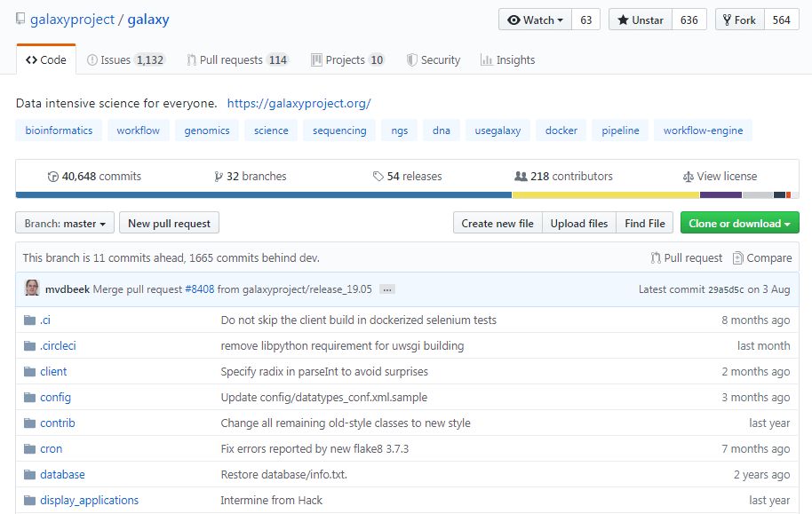812x514 pixels.
Task: Switch to the Code tab
Action: click(x=46, y=60)
